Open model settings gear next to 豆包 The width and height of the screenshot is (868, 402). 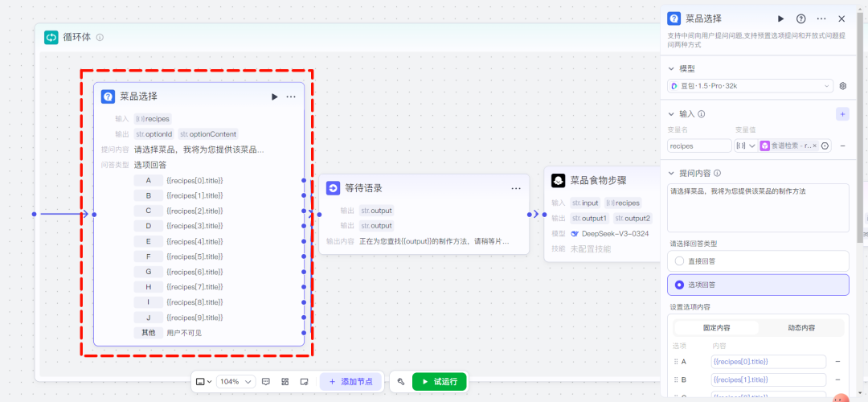click(x=843, y=86)
